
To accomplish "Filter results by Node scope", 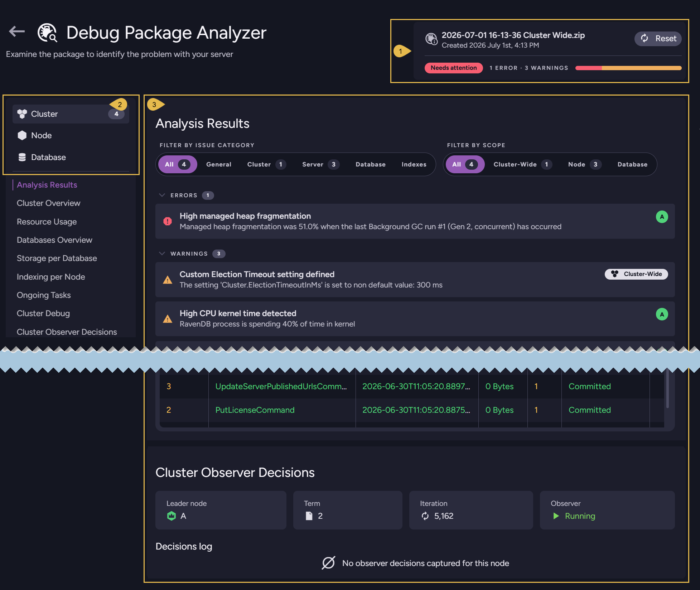I will click(x=584, y=164).
